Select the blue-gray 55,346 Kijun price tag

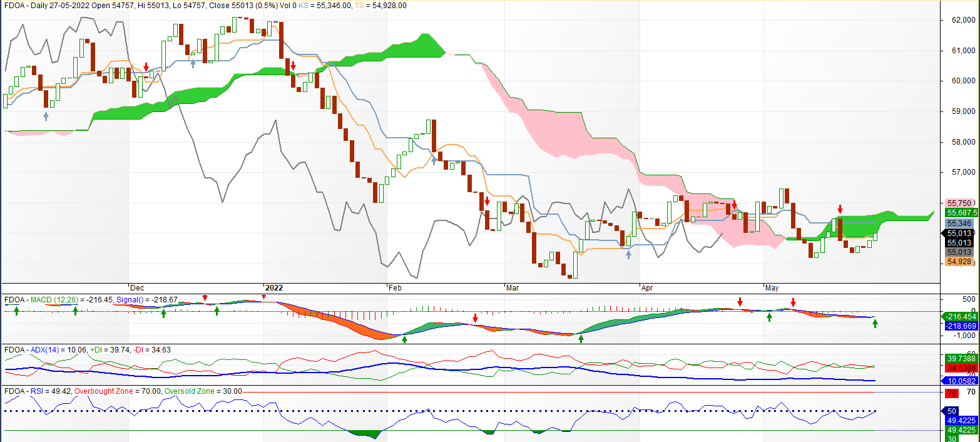[x=959, y=223]
